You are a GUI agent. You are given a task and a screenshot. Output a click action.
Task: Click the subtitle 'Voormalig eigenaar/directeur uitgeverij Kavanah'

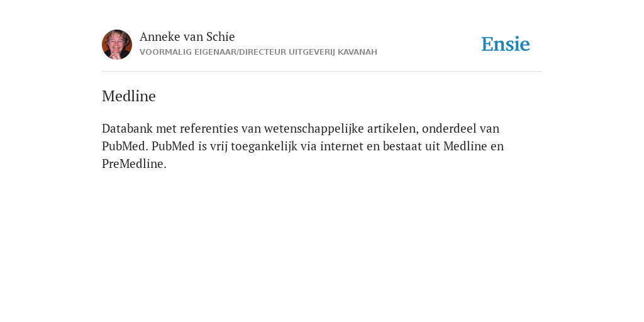click(258, 52)
